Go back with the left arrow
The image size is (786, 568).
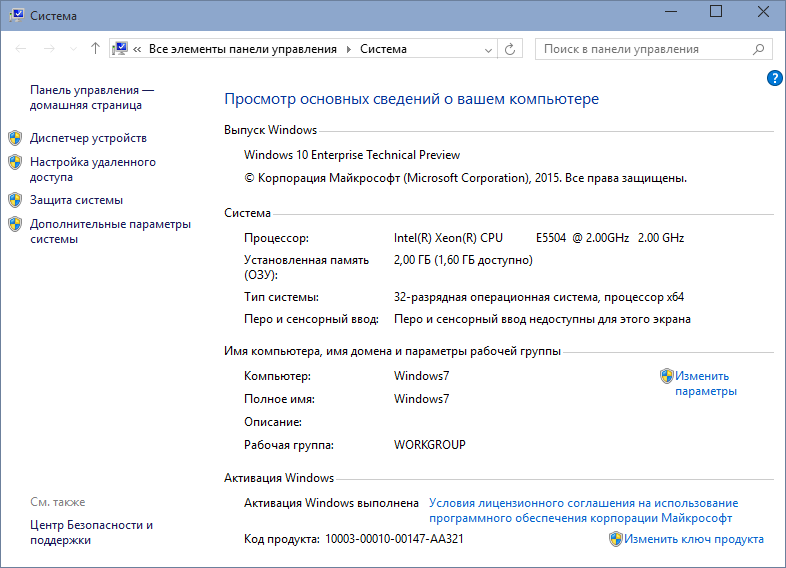(21, 49)
